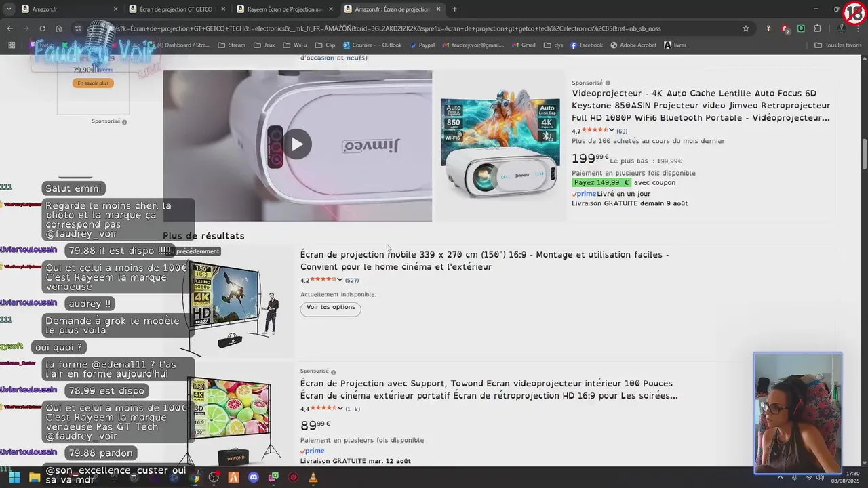Click the orange En savoir plus button
The height and width of the screenshot is (488, 868).
point(93,83)
